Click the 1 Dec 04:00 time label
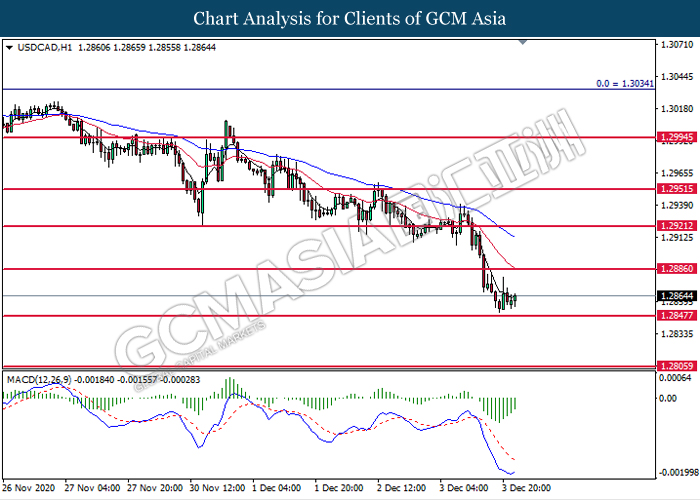The width and height of the screenshot is (700, 500). coord(276,488)
